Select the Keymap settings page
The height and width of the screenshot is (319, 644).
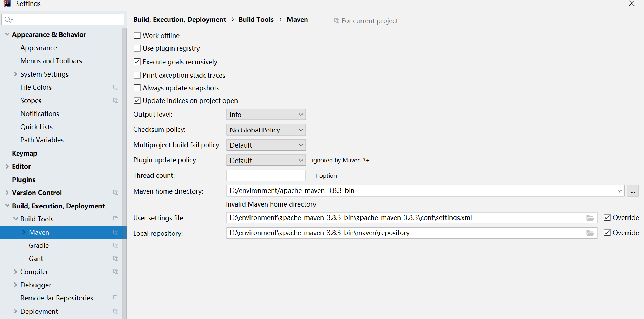(25, 153)
